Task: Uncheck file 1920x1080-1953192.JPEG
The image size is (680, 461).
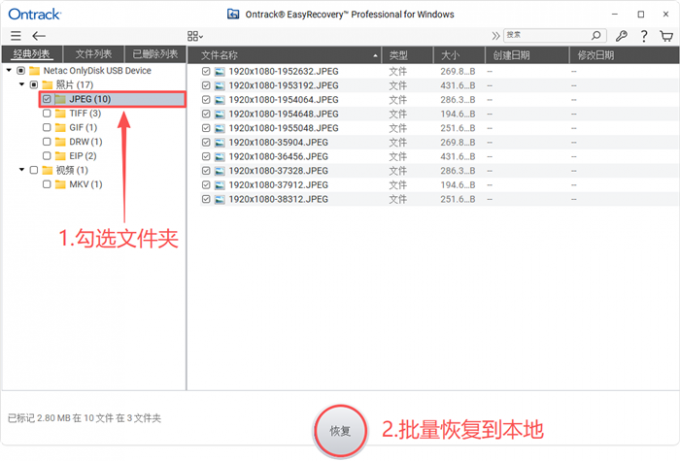Action: (206, 85)
